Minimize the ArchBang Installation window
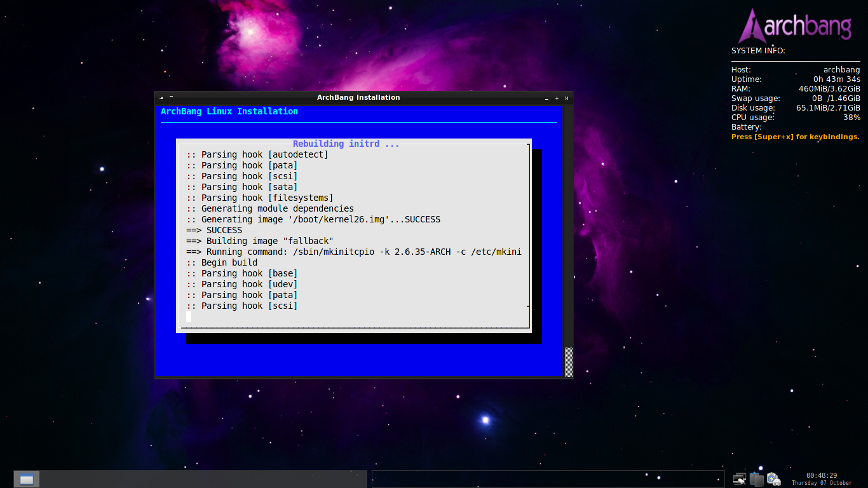868x488 pixels. pos(547,98)
